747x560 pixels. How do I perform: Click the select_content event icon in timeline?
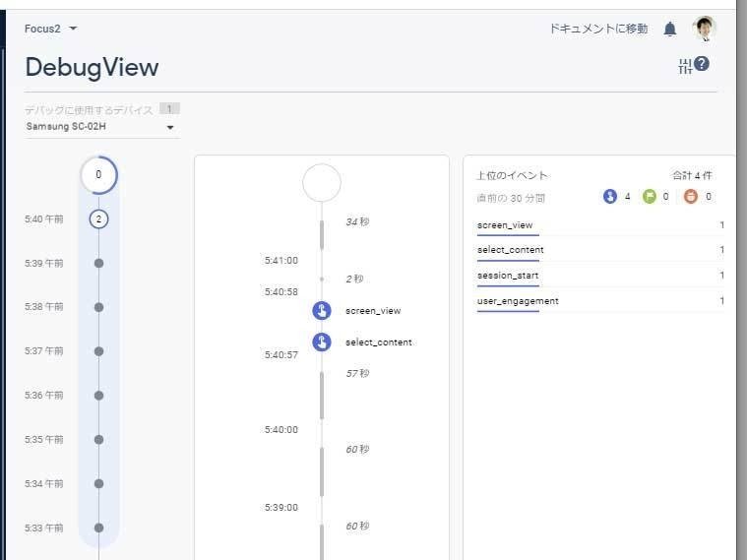322,342
